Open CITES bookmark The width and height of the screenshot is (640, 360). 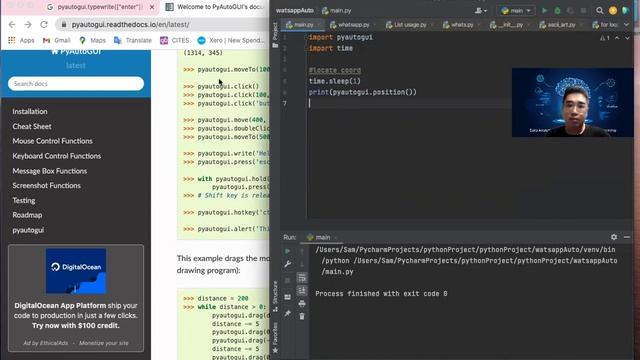click(175, 40)
